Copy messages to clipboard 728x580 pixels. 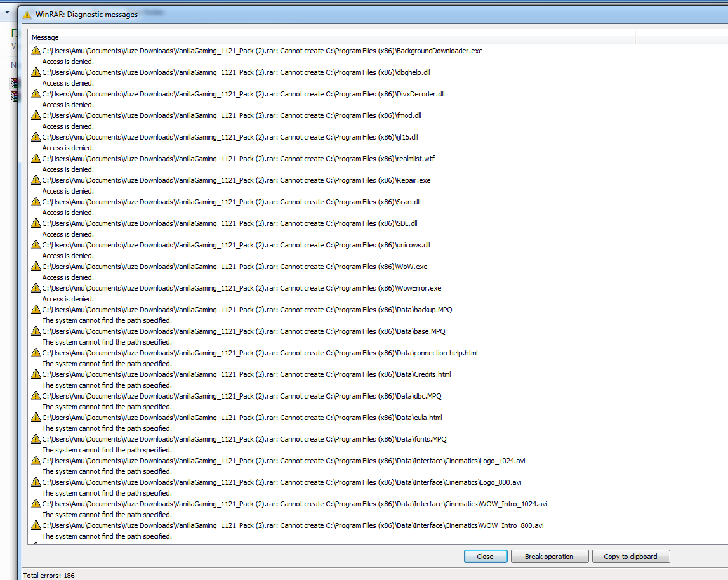click(x=630, y=557)
